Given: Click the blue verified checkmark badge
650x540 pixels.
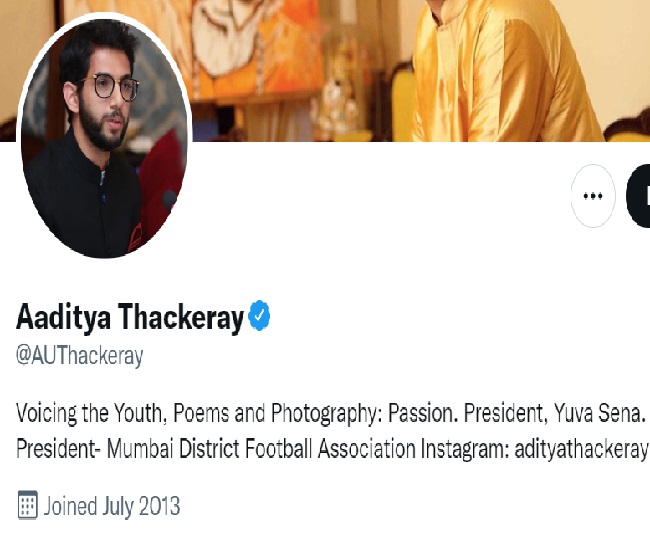Looking at the screenshot, I should pyautogui.click(x=259, y=318).
